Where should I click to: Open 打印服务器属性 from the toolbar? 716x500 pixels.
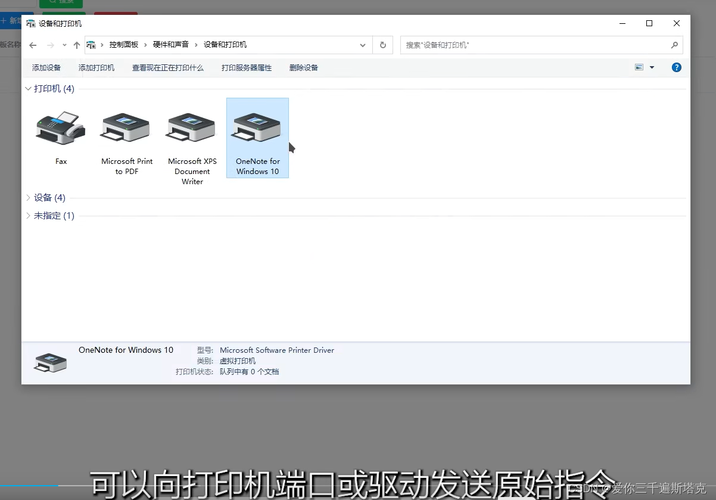[247, 68]
